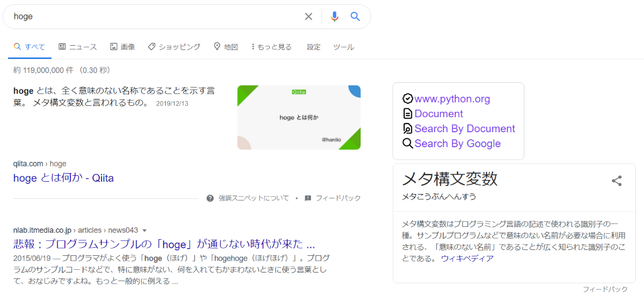Select the すべて tab
Screen dimensions: 644x301
pyautogui.click(x=30, y=47)
